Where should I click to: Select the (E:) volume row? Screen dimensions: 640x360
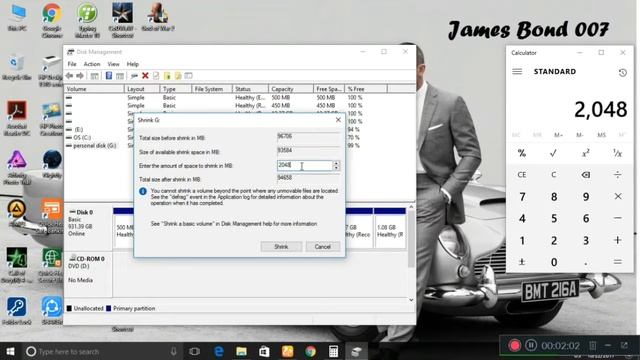(x=75, y=129)
